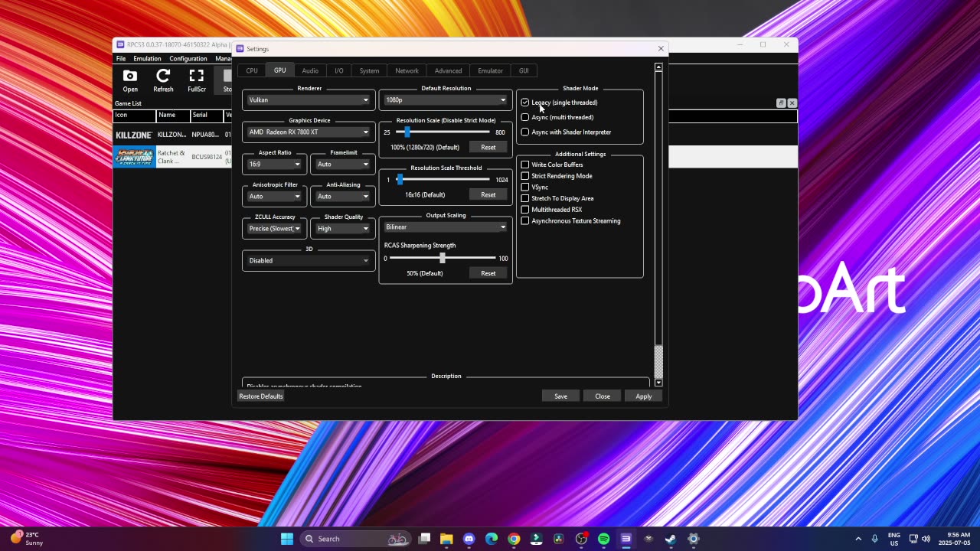
Task: Reset RCAS Sharpening Strength
Action: tap(488, 273)
